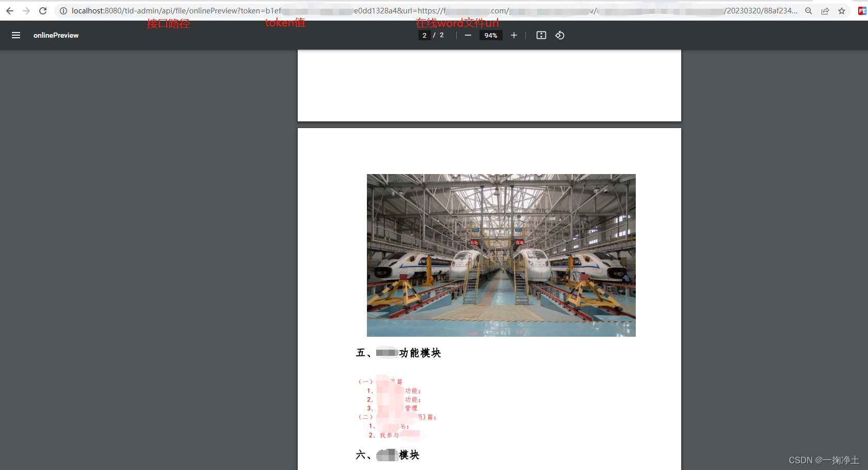The image size is (868, 470).
Task: Click heading 五、功能模块
Action: point(398,353)
